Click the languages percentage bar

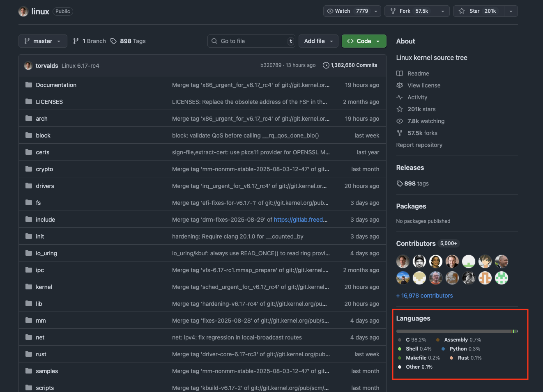point(457,331)
